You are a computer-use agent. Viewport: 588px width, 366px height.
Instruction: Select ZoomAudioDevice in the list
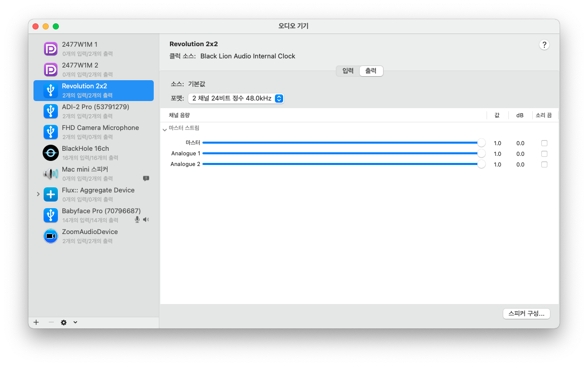(x=94, y=236)
